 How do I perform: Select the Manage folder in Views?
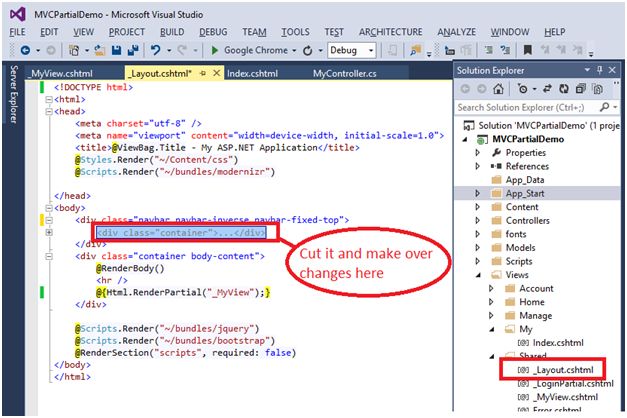click(x=535, y=316)
